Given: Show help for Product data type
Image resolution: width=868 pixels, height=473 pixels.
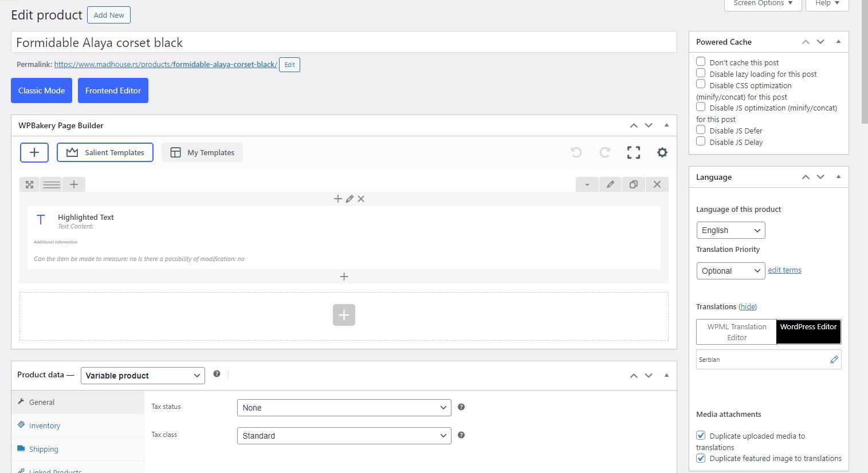Looking at the screenshot, I should 217,374.
